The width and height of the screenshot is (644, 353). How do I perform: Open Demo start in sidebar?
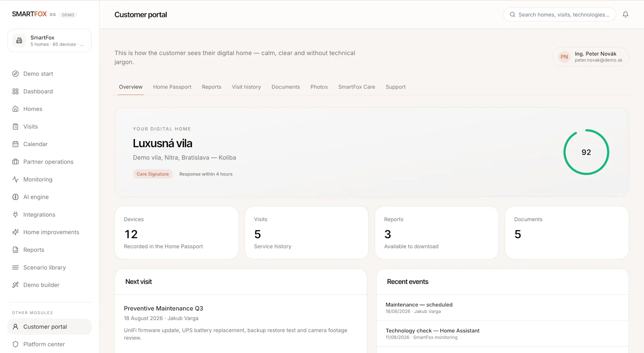tap(50, 74)
